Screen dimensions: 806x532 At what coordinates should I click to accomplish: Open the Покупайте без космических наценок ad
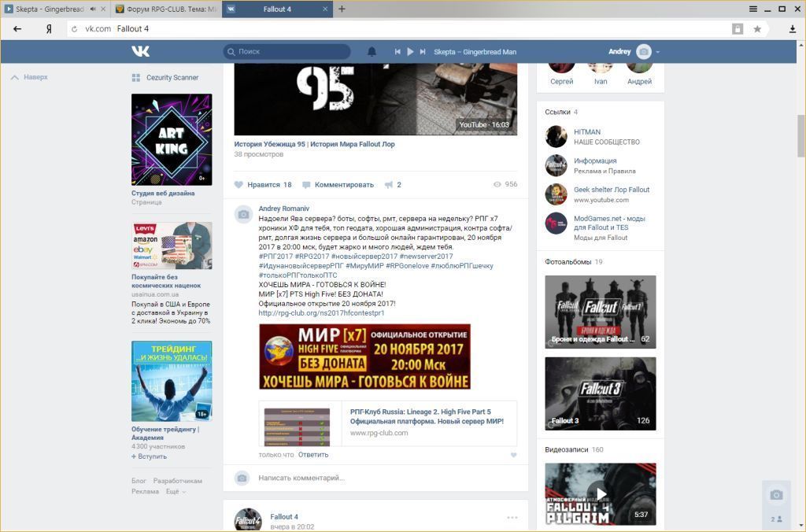coord(166,281)
